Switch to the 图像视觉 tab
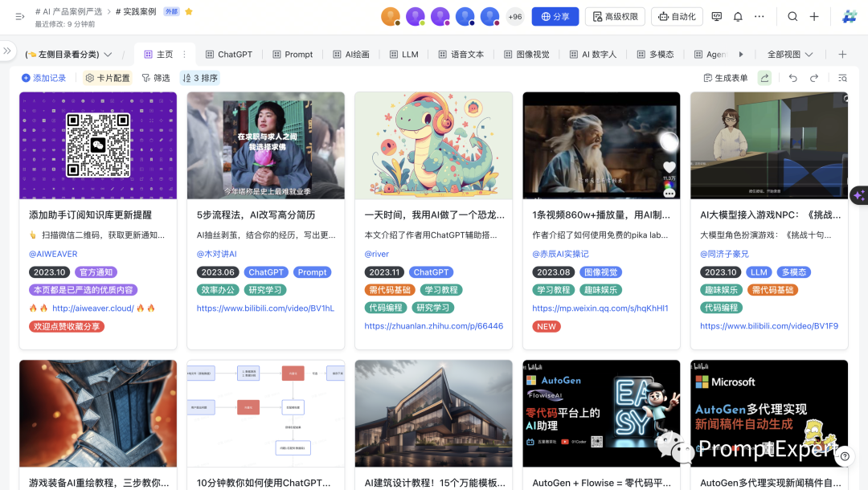 527,54
